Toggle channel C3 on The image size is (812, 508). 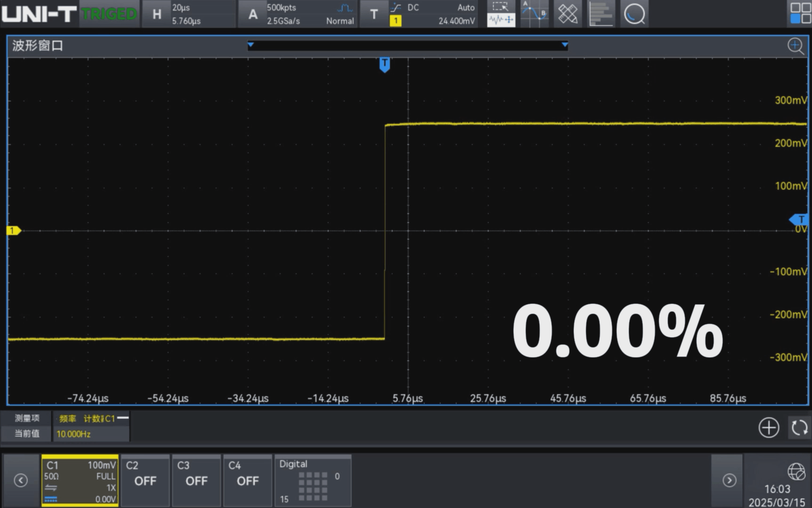pyautogui.click(x=196, y=480)
